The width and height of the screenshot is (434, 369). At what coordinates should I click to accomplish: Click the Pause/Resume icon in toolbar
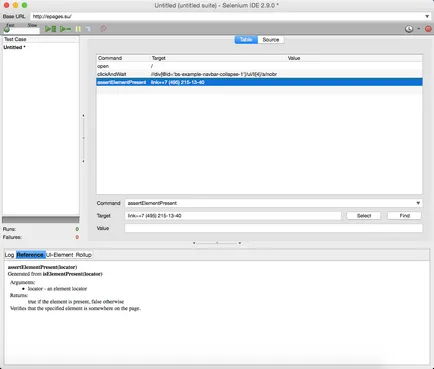click(78, 29)
